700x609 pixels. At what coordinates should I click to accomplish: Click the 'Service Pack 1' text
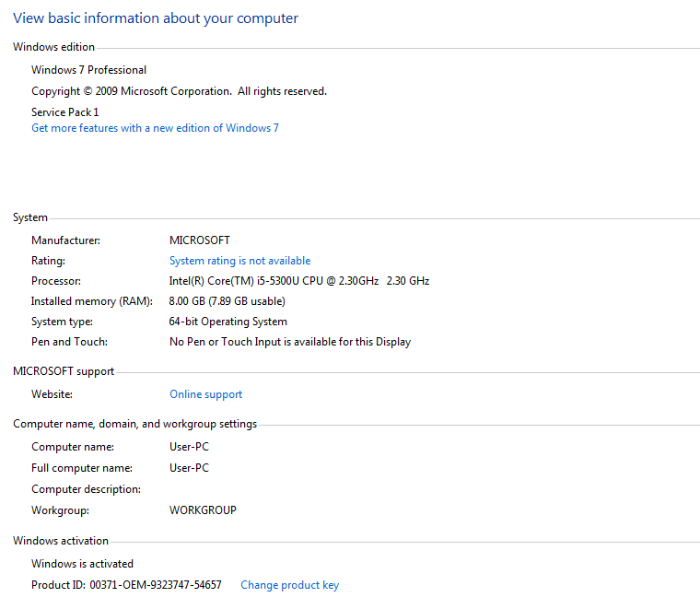click(x=65, y=112)
